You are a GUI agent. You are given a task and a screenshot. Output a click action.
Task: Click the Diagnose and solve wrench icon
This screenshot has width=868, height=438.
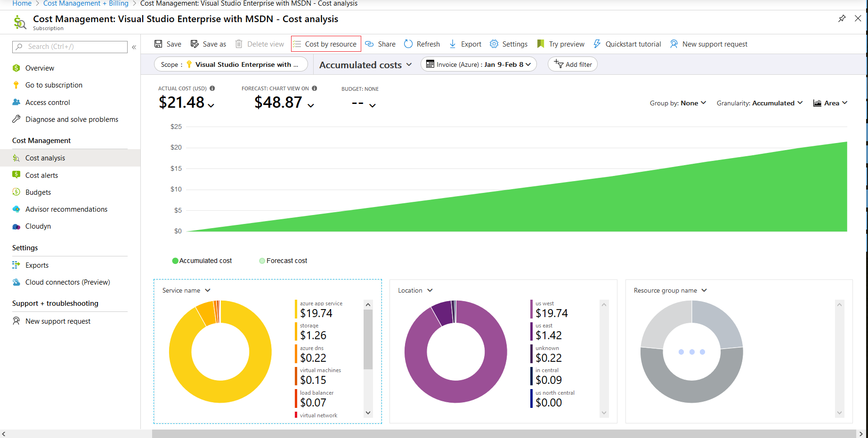16,119
